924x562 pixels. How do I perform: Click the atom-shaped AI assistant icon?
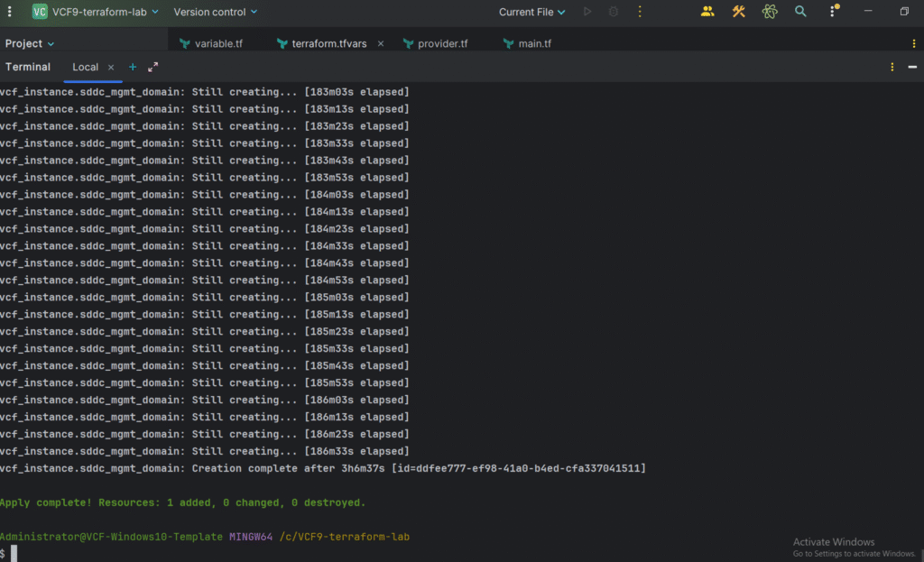tap(770, 12)
